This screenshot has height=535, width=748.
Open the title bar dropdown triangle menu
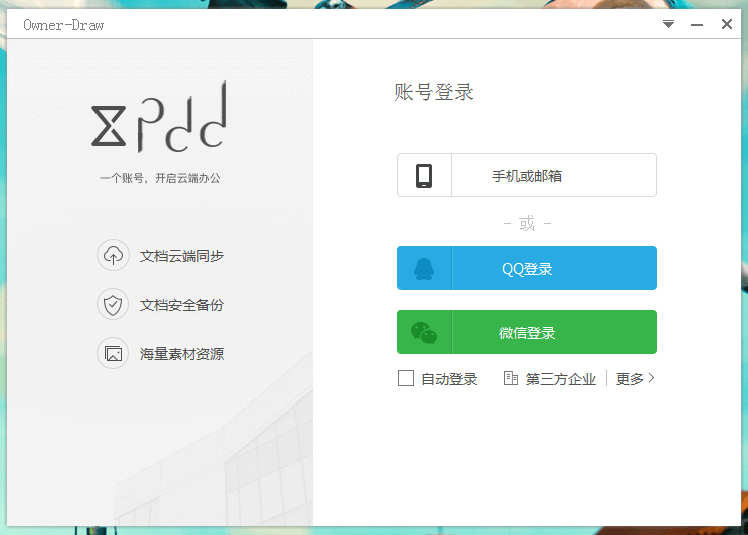point(668,24)
